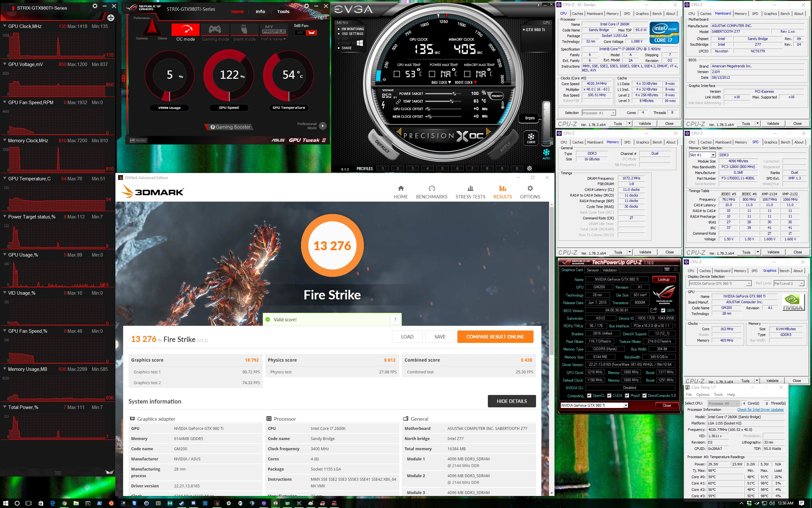
Task: Click Default button in Precision XOC
Action: pyautogui.click(x=382, y=146)
